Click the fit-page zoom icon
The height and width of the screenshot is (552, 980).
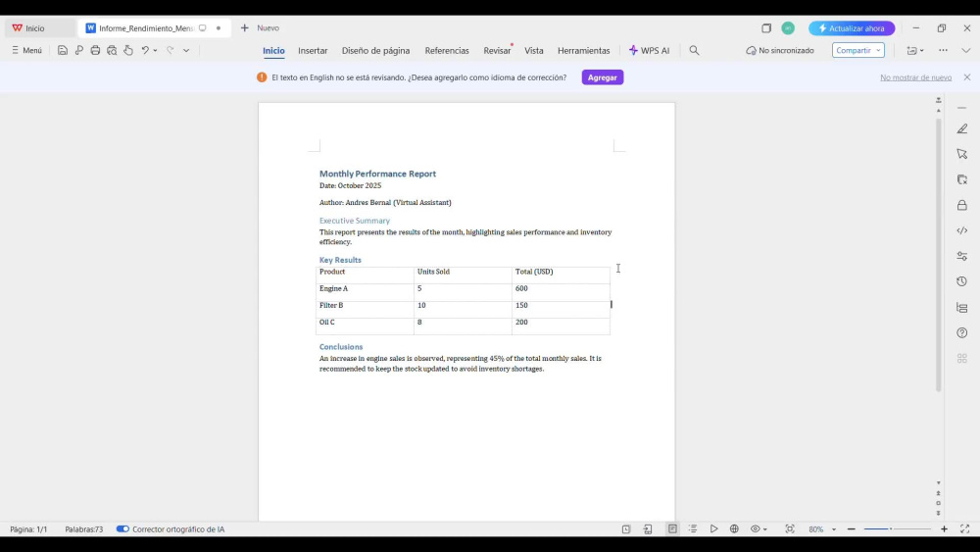point(790,528)
